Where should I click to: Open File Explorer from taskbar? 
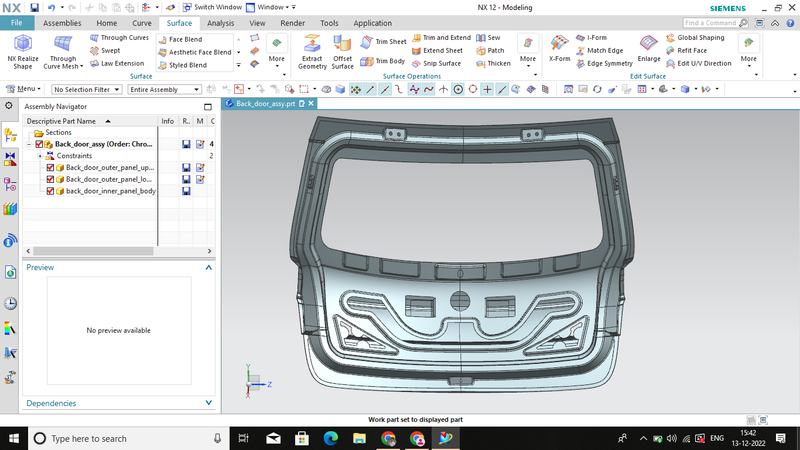pos(359,438)
